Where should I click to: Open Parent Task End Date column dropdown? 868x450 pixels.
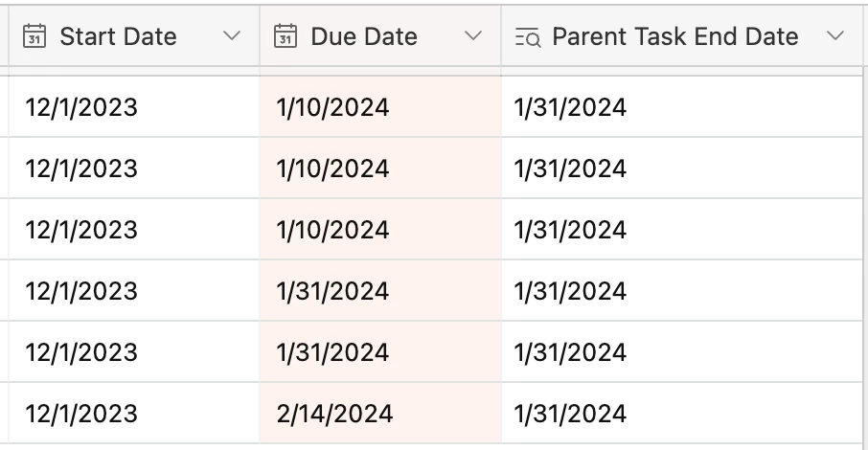pyautogui.click(x=834, y=36)
